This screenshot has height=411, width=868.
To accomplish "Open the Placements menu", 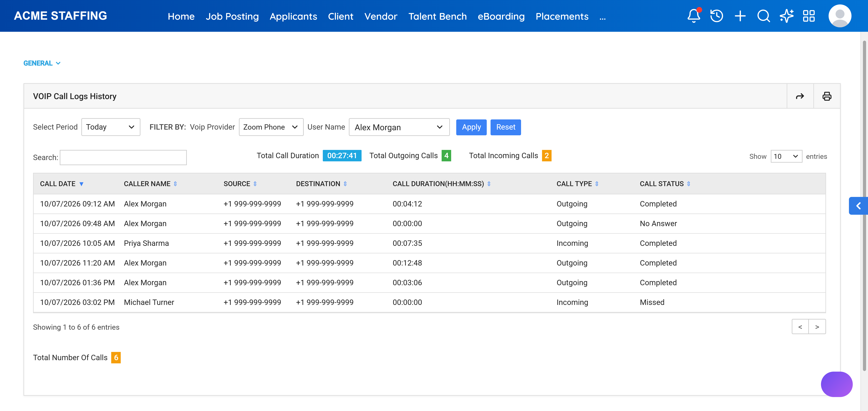I will pos(562,16).
